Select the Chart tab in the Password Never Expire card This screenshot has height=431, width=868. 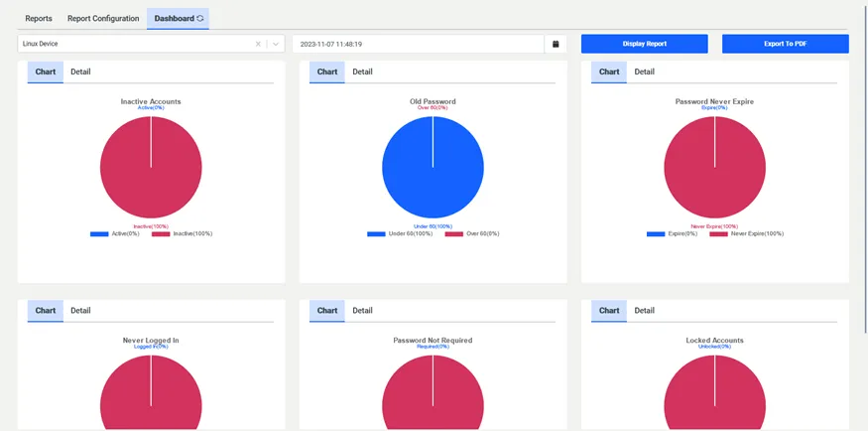(x=609, y=72)
